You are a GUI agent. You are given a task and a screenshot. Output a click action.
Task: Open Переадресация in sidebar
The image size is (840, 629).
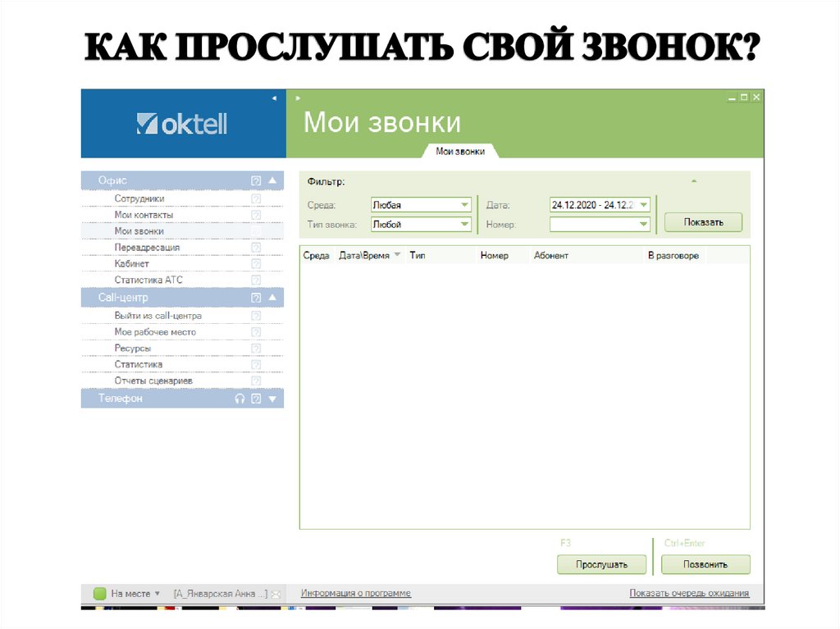point(147,248)
